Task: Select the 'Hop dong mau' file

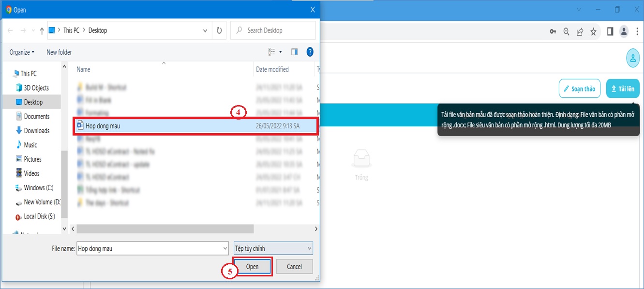Action: [103, 126]
